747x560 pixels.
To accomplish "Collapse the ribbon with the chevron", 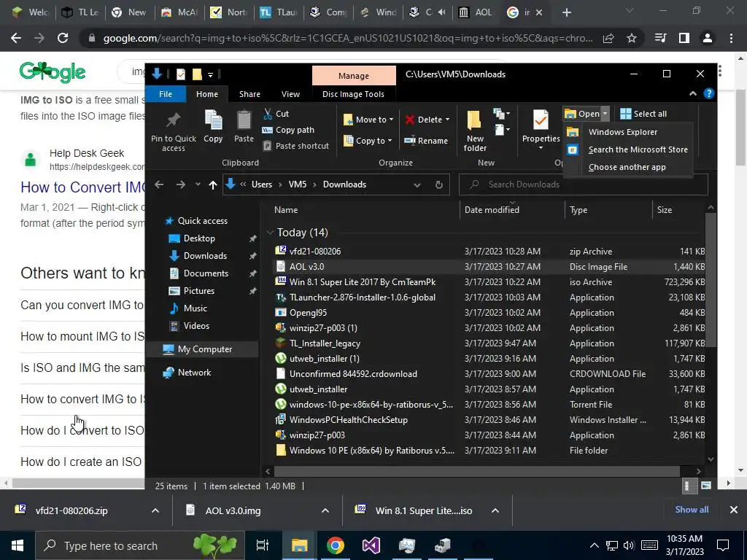I will (693, 94).
